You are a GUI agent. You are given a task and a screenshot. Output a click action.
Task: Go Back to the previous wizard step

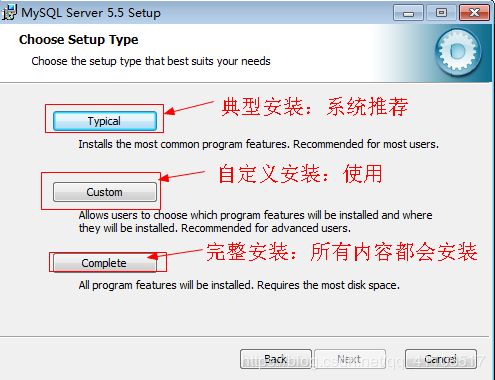(x=276, y=359)
